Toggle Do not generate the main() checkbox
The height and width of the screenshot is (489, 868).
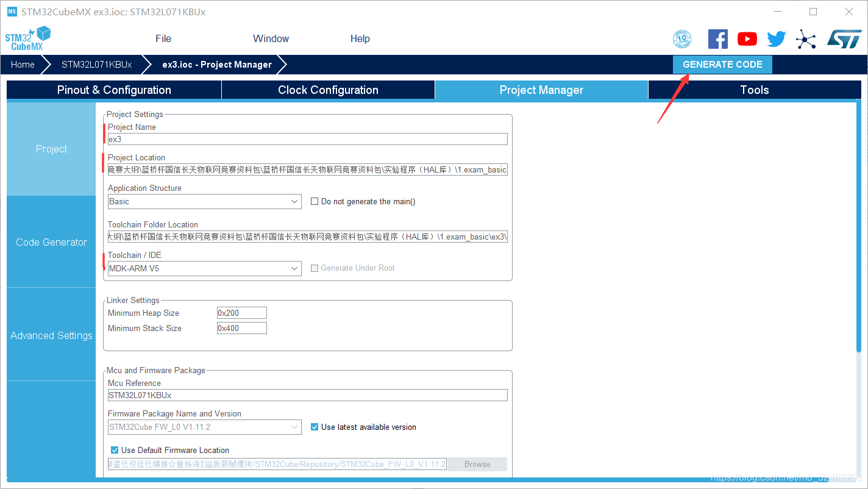(315, 201)
